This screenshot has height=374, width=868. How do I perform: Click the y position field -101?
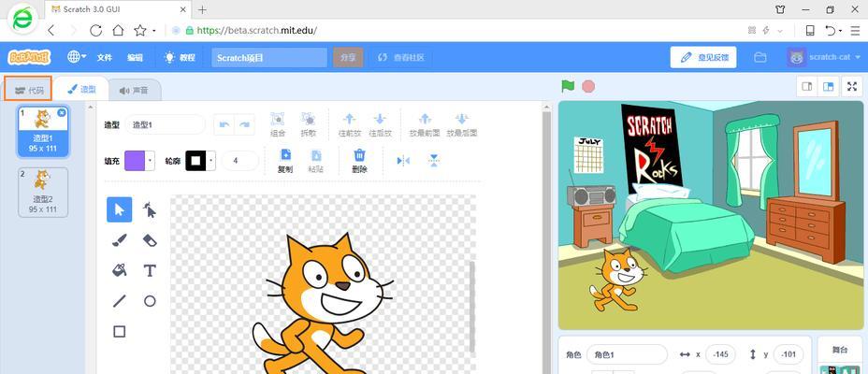pyautogui.click(x=788, y=354)
